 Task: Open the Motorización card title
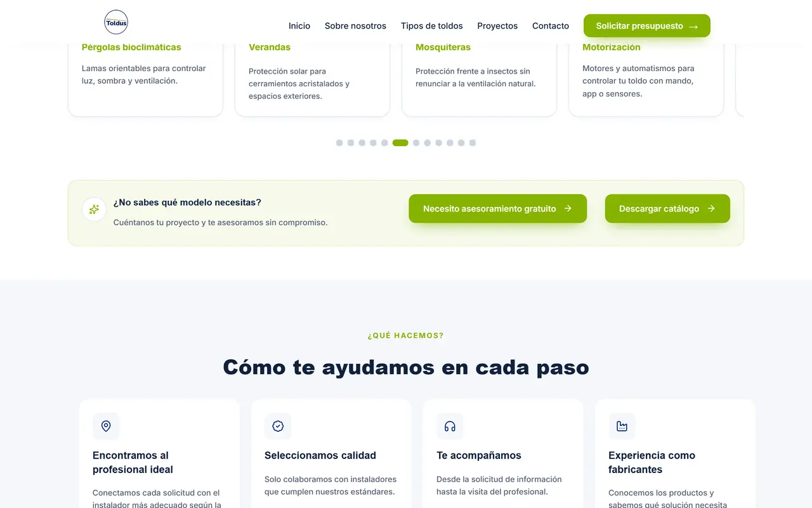[x=612, y=47]
